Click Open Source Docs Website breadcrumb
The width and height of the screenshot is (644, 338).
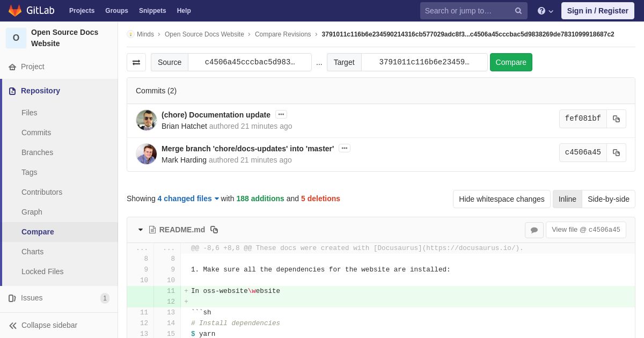(204, 34)
